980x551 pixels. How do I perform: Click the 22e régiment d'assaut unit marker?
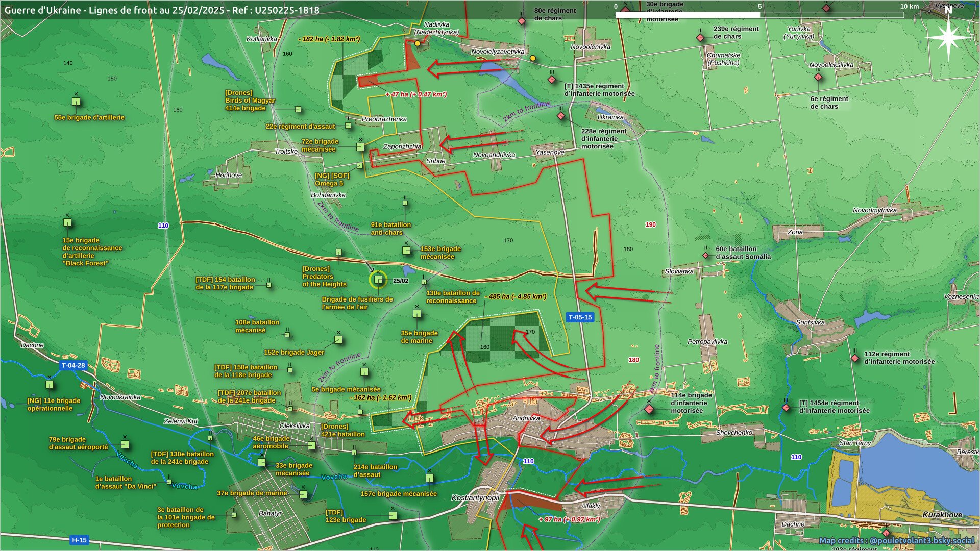(348, 125)
